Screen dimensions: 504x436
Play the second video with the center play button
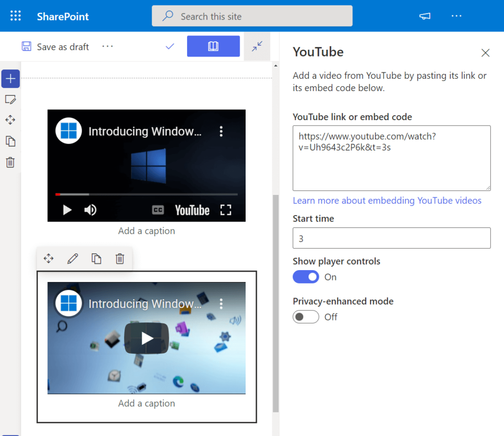point(147,338)
